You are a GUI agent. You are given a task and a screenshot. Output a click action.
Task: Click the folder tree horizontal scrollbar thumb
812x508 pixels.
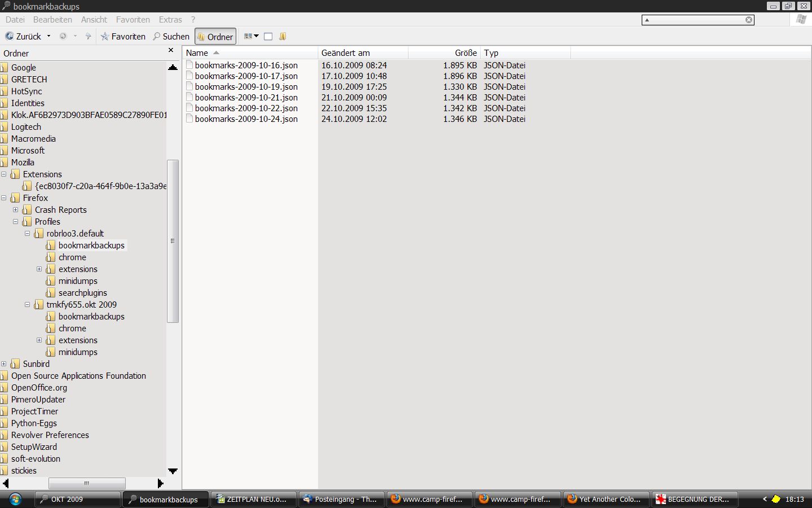click(x=87, y=483)
